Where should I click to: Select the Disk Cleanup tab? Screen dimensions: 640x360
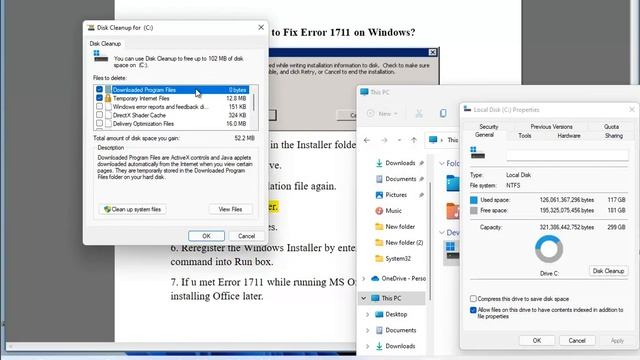(x=105, y=44)
